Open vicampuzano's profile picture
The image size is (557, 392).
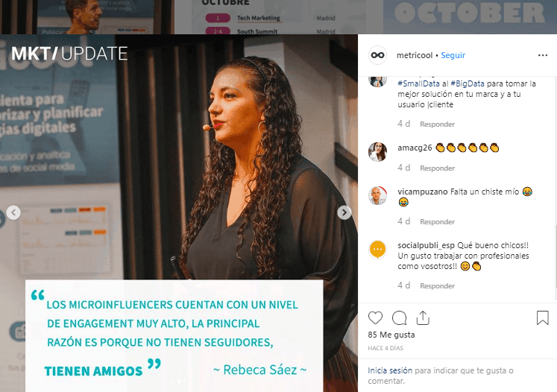tap(377, 195)
